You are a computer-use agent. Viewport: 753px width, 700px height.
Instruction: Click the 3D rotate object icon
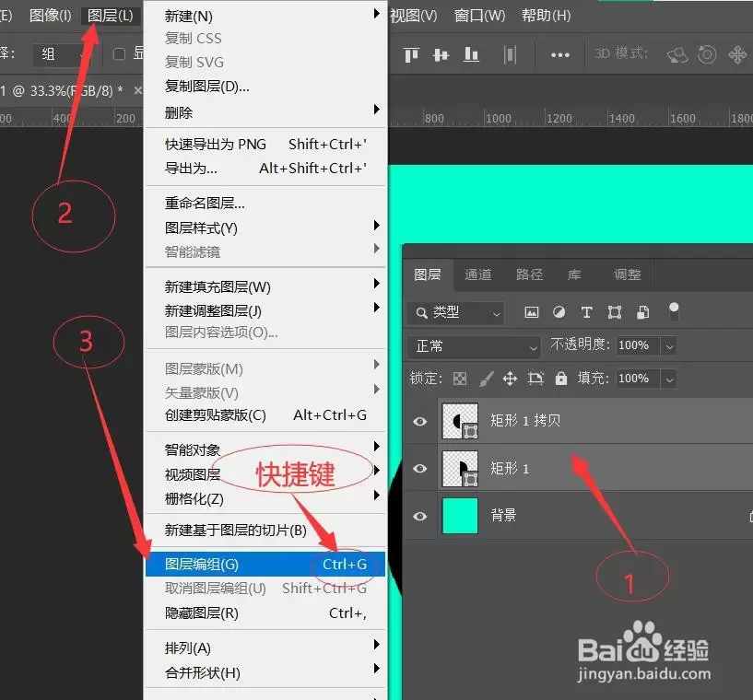[677, 54]
